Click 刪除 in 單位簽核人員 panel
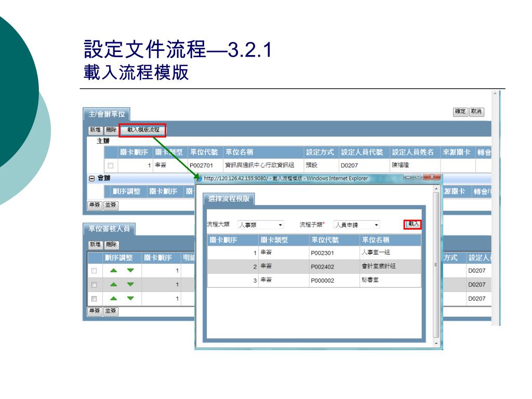Image resolution: width=532 pixels, height=399 pixels. (x=111, y=245)
